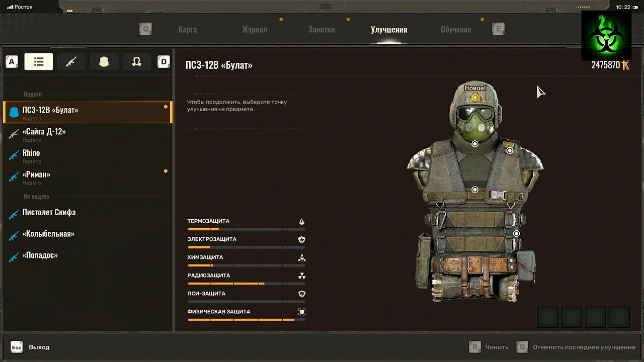Click the rifle icon next to «Риман»
The image size is (644, 362).
[x=14, y=177]
